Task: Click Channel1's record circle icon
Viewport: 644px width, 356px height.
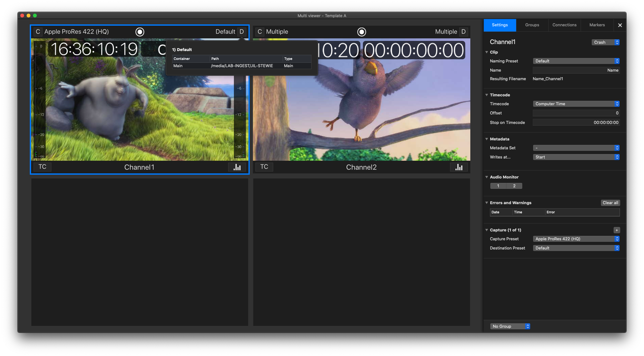Action: 140,32
